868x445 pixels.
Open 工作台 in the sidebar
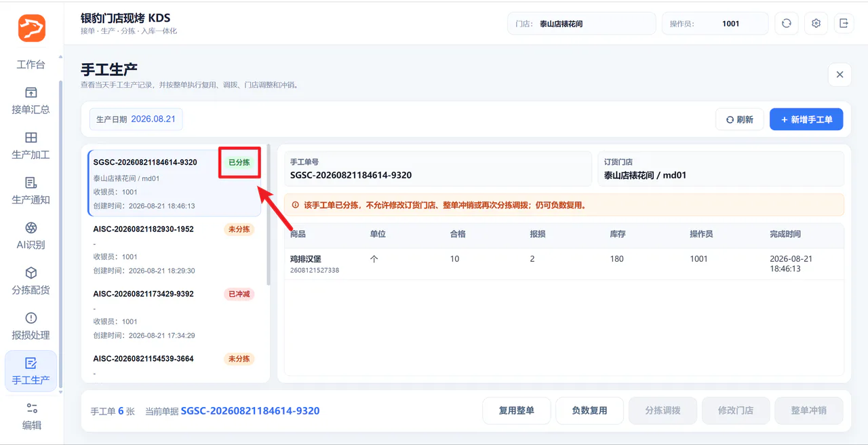pyautogui.click(x=31, y=64)
